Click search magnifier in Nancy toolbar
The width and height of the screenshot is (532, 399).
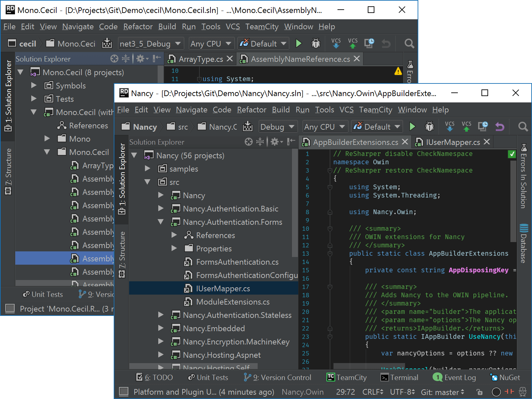pos(523,127)
